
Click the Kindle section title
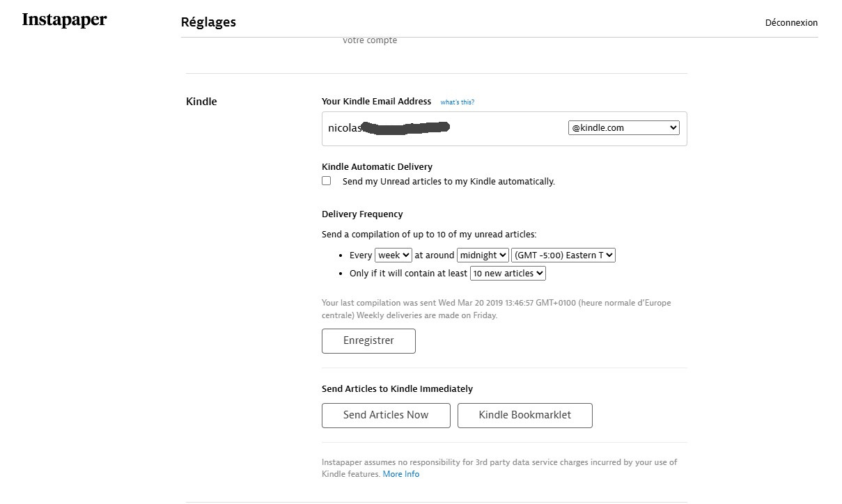pos(201,102)
